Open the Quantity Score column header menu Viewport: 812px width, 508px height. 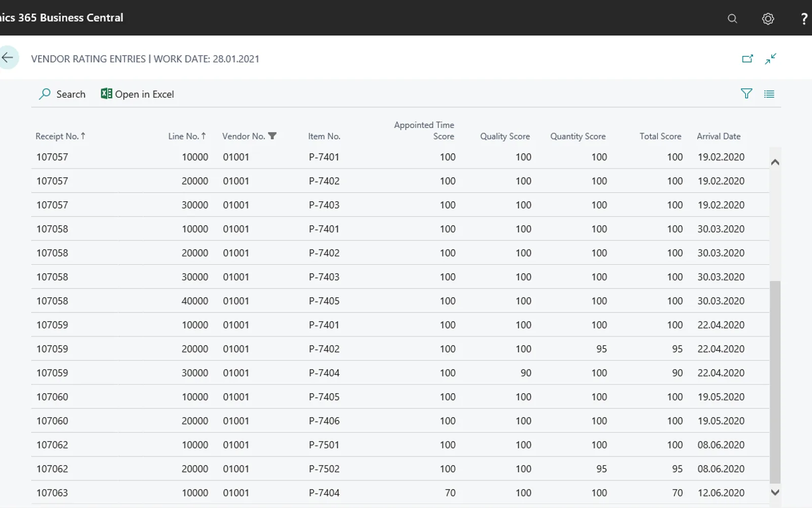coord(578,136)
